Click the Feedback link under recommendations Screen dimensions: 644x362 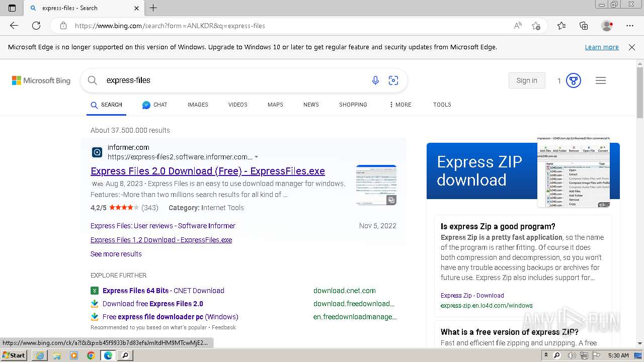point(224,327)
